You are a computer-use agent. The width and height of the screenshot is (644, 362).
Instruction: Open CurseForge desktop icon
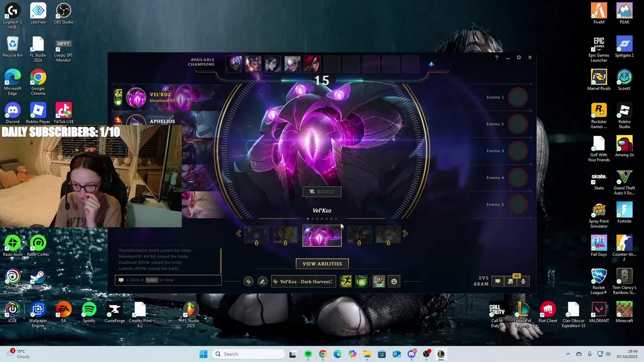[115, 313]
